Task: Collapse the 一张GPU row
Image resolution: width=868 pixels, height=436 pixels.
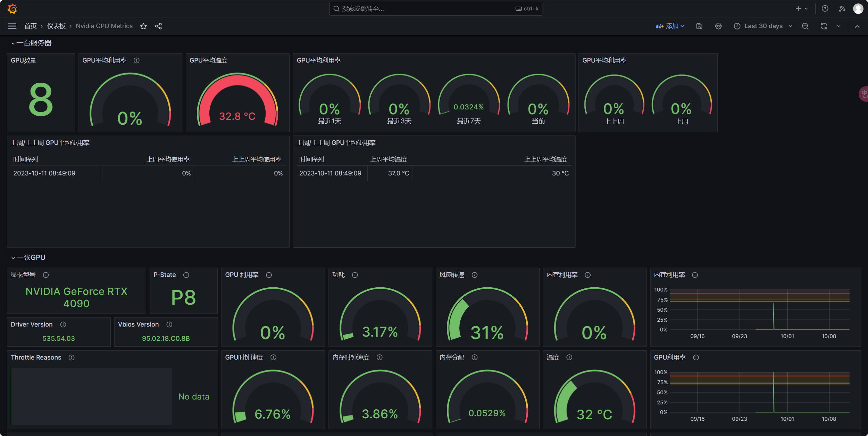Action: click(x=28, y=257)
